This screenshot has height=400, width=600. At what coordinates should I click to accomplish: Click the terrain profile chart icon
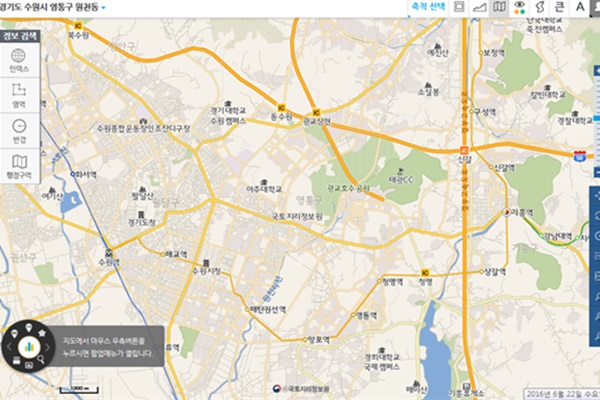[x=479, y=7]
